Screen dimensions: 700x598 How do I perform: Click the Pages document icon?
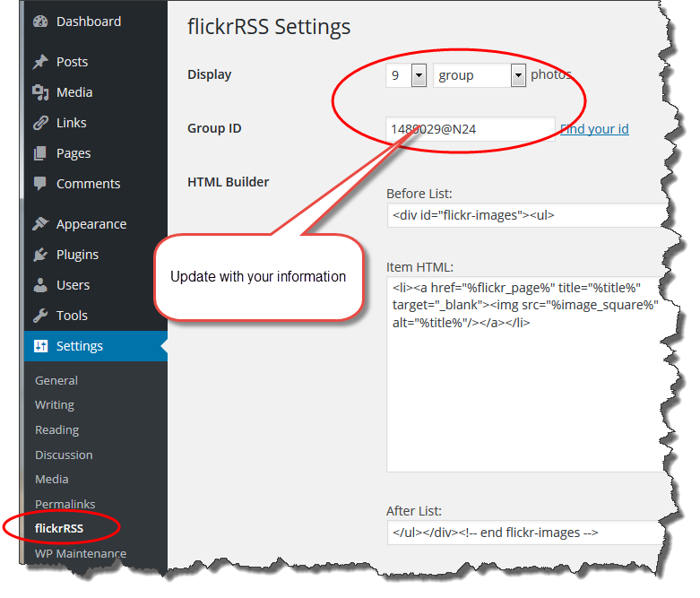(x=40, y=153)
